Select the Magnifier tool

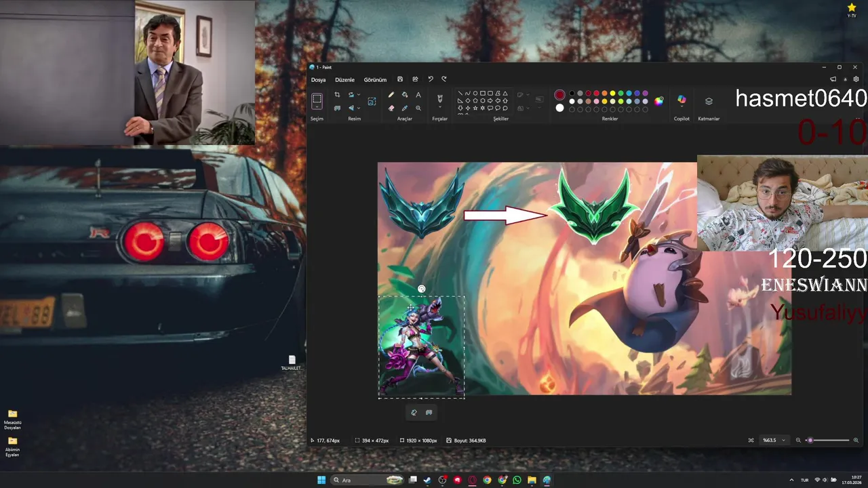coord(418,108)
